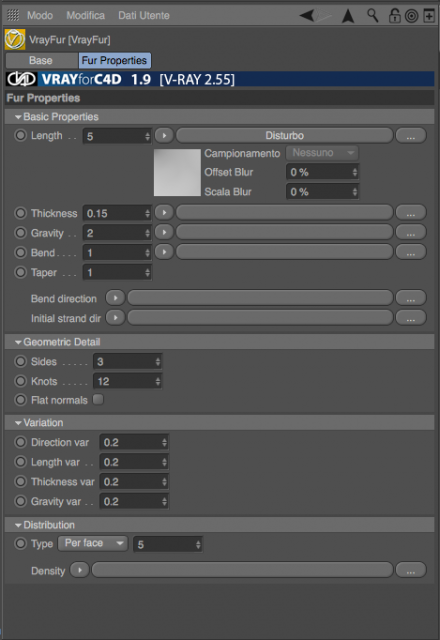The width and height of the screenshot is (440, 640).
Task: Click the Knots value stepper arrows
Action: click(x=158, y=381)
